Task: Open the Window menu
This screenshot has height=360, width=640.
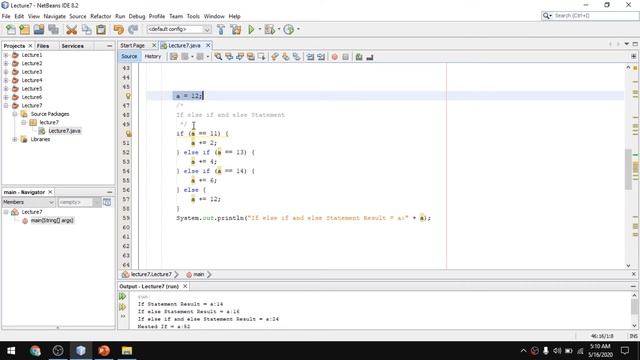Action: 214,16
